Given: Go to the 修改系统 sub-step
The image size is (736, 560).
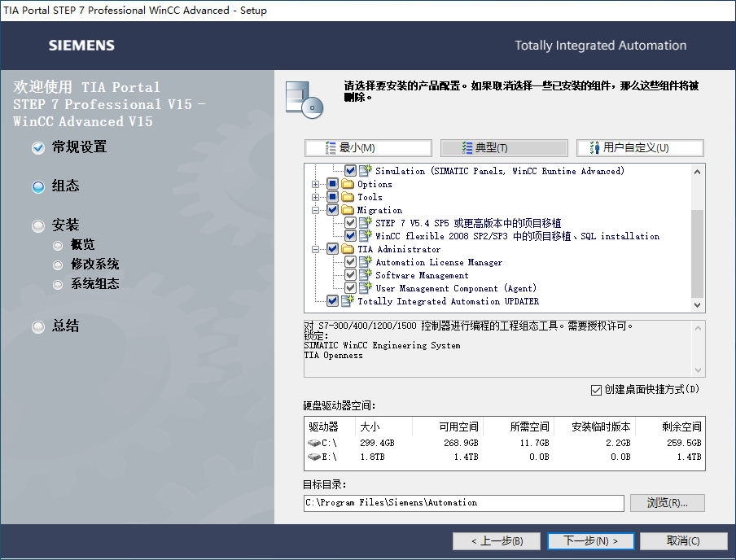Looking at the screenshot, I should 94,265.
